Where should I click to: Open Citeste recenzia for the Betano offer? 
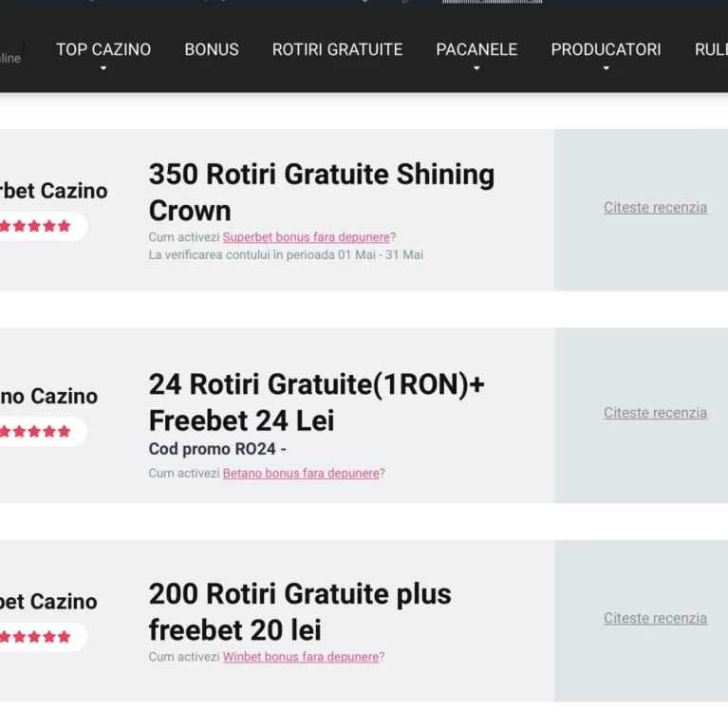pyautogui.click(x=655, y=413)
